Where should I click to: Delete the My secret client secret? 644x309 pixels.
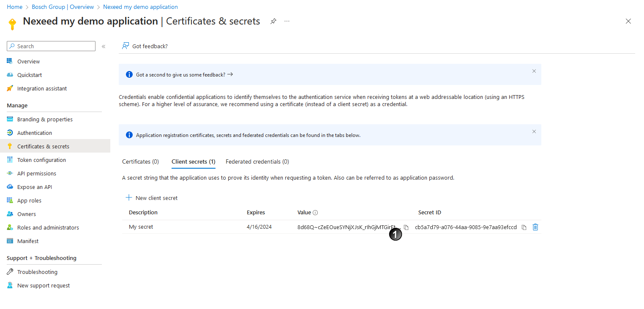point(535,227)
